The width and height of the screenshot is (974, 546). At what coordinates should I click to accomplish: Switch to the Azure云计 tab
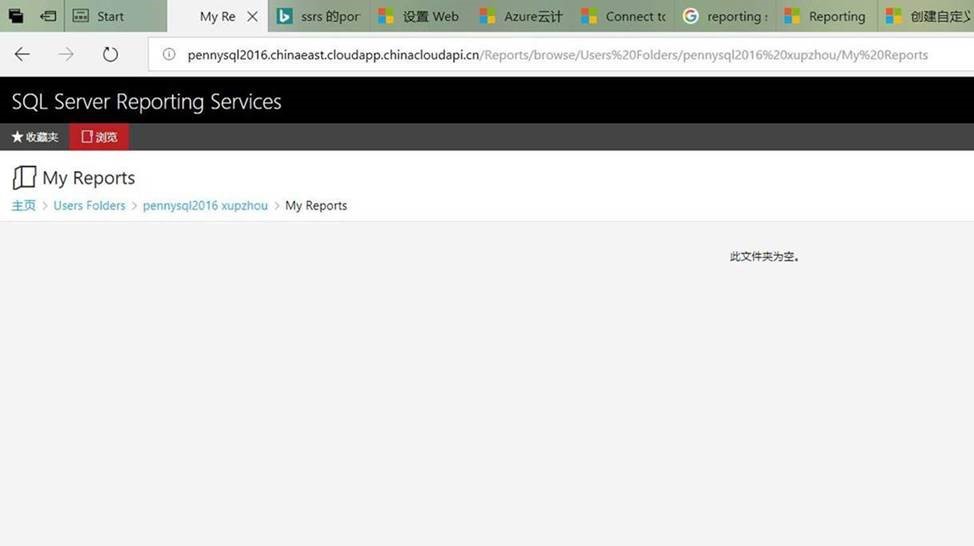pyautogui.click(x=522, y=16)
